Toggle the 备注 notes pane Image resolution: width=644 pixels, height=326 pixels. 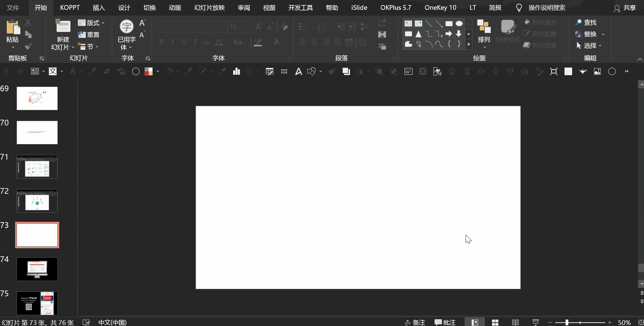tap(415, 322)
